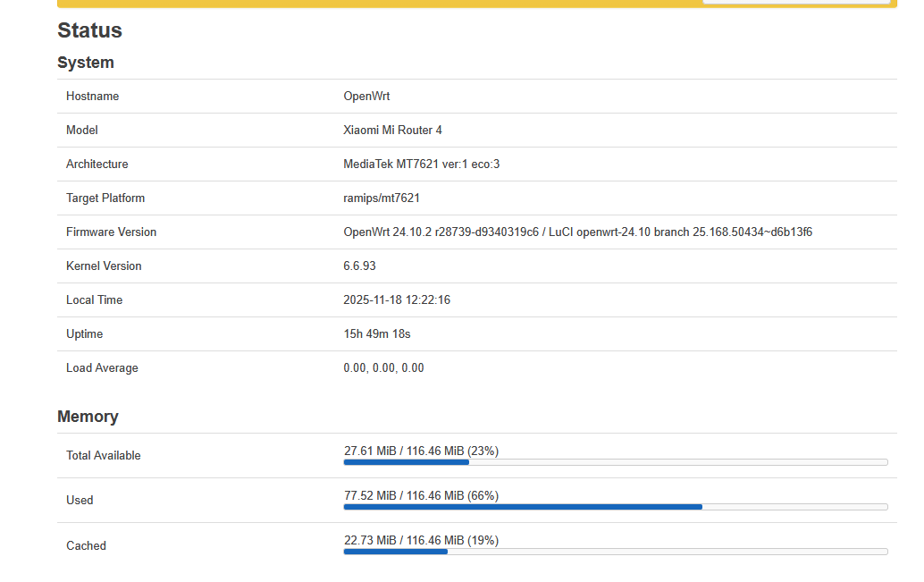The height and width of the screenshot is (582, 924).
Task: Click the kernel version 6.6.93
Action: coord(359,266)
